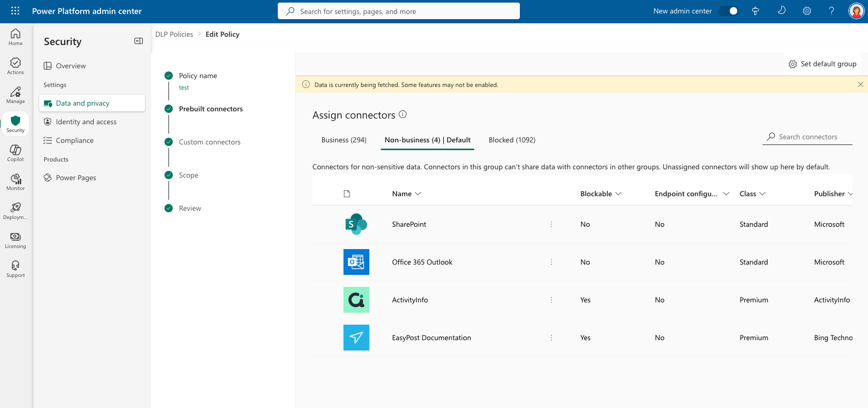Go to Monitor in the left rail

(x=16, y=182)
